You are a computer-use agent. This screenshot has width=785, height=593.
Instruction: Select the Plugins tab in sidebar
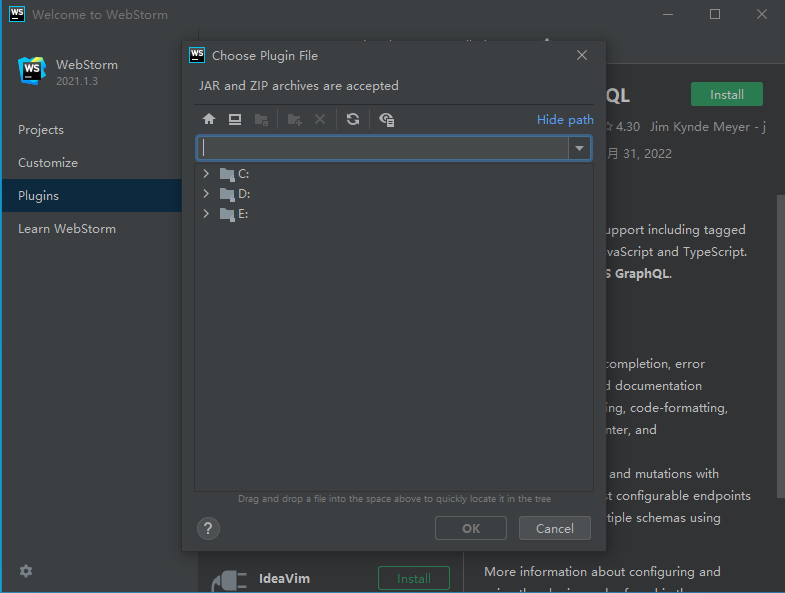[x=92, y=195]
